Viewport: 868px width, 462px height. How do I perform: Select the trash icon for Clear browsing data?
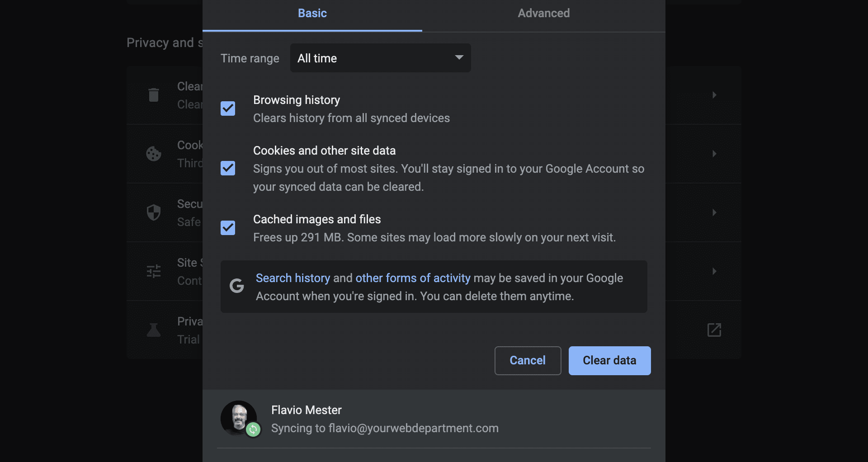pyautogui.click(x=154, y=95)
